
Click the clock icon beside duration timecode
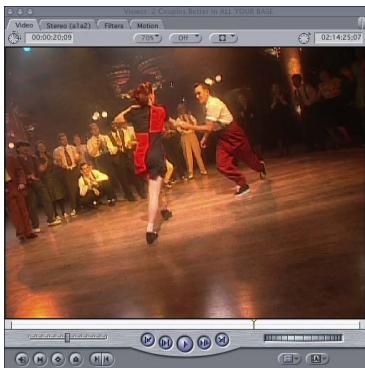pos(14,38)
